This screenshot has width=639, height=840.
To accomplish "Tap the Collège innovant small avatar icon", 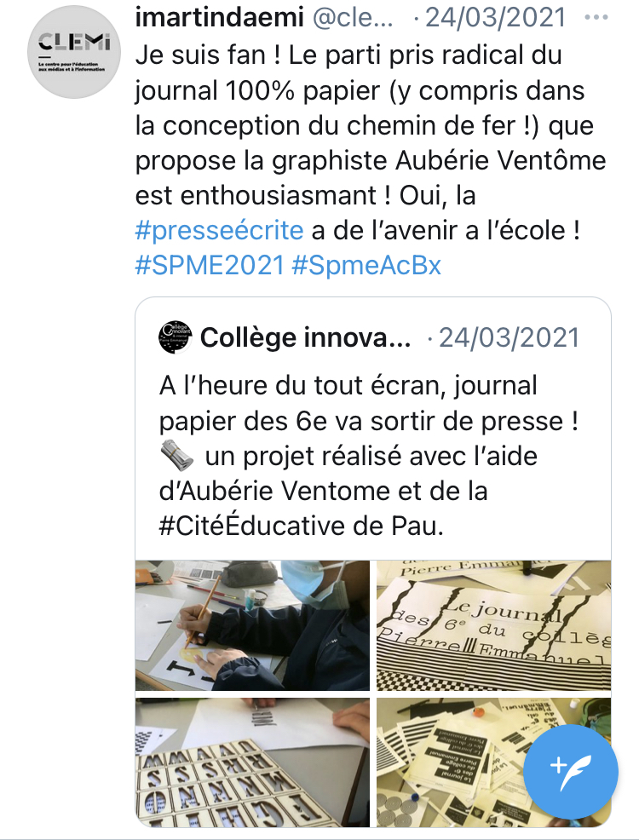I will (176, 338).
